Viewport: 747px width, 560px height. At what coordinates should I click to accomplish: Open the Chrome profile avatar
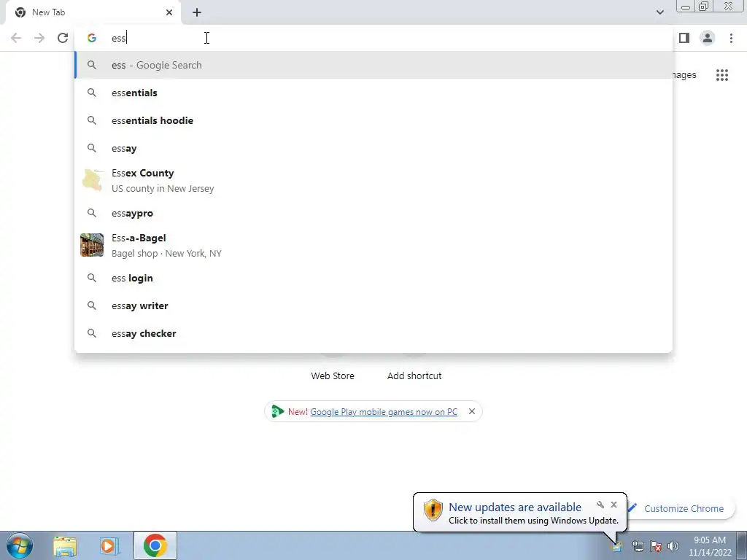click(x=708, y=38)
